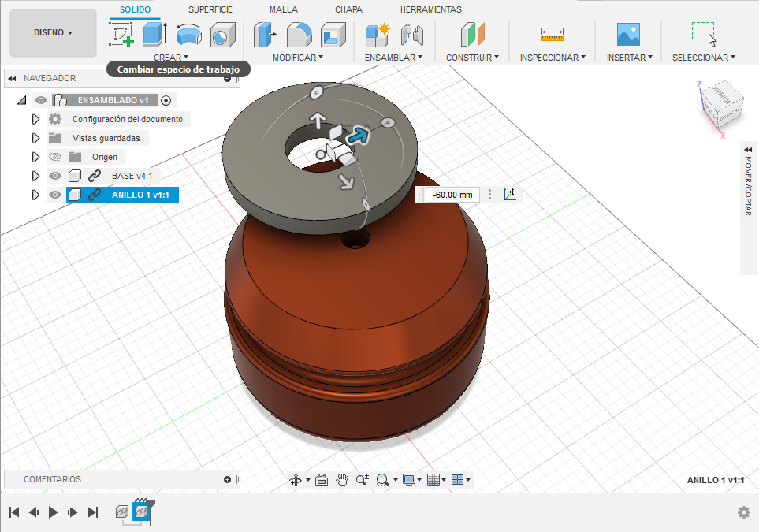Play the design timeline
This screenshot has width=759, height=532.
[x=54, y=512]
